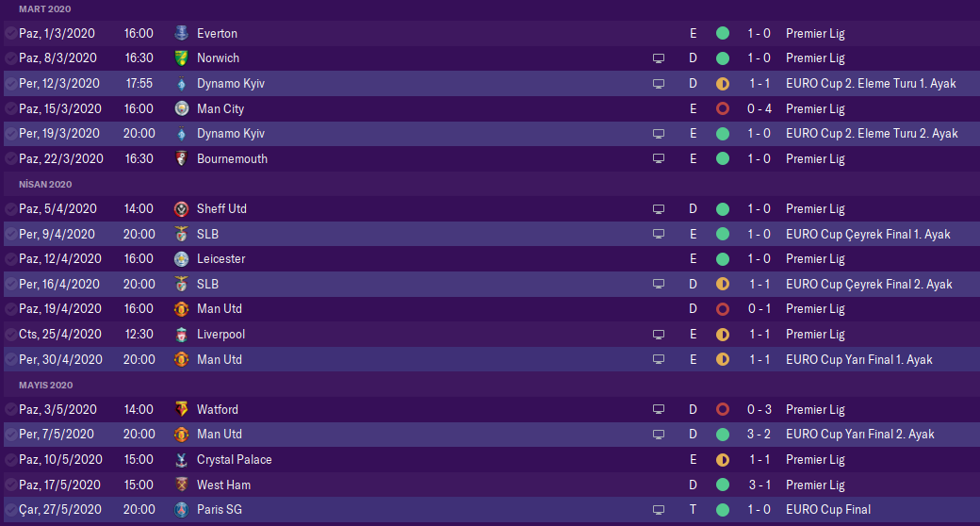Open the West Ham team name link
This screenshot has height=526, width=980.
(223, 485)
